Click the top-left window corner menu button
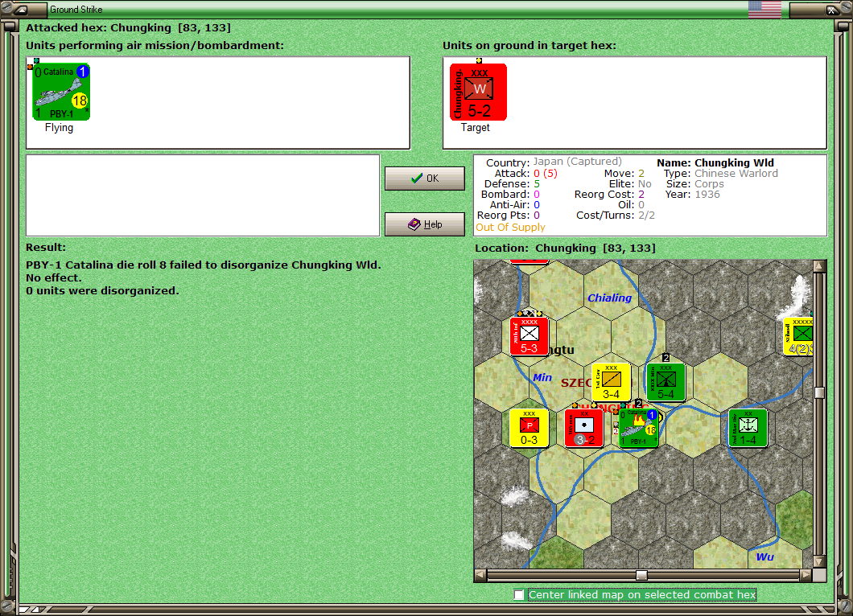Viewport: 853px width, 616px height. [x=21, y=9]
